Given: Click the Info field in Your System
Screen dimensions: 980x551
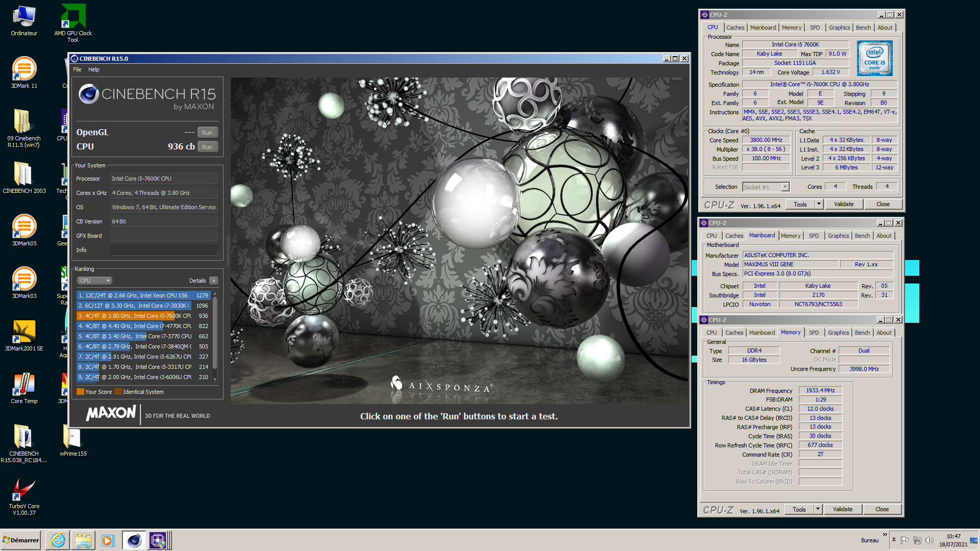Looking at the screenshot, I should tap(164, 250).
